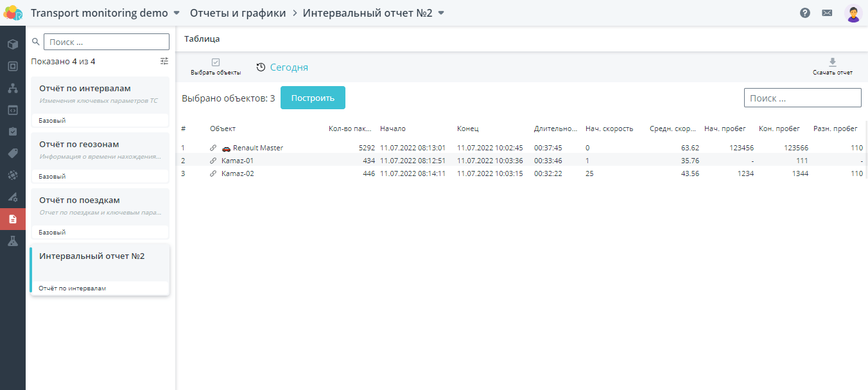Open the shapes settings sidebar icon
The image size is (868, 390).
tap(12, 197)
